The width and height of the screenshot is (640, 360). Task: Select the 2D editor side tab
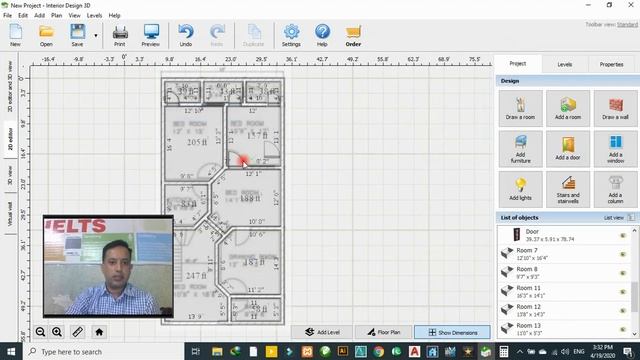[10, 139]
